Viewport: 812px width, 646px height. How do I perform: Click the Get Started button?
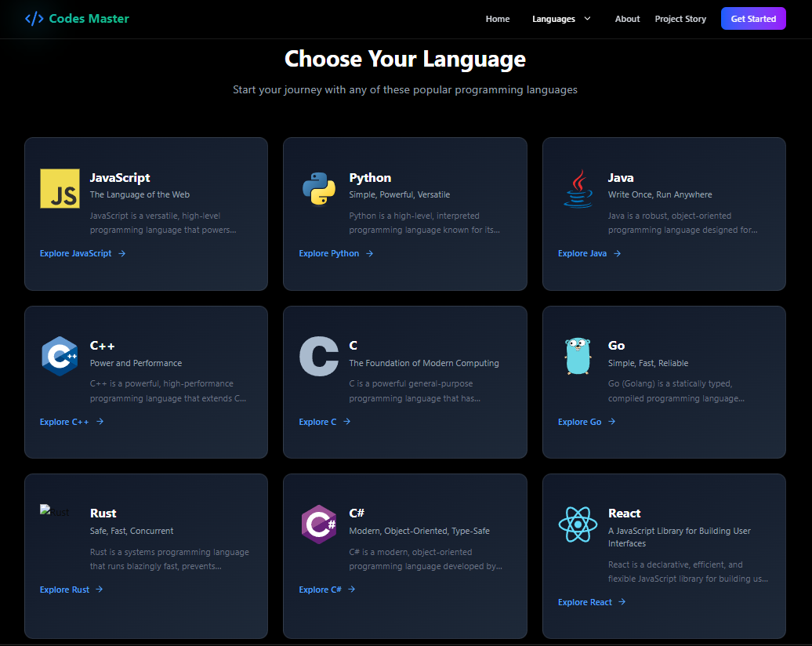click(753, 19)
